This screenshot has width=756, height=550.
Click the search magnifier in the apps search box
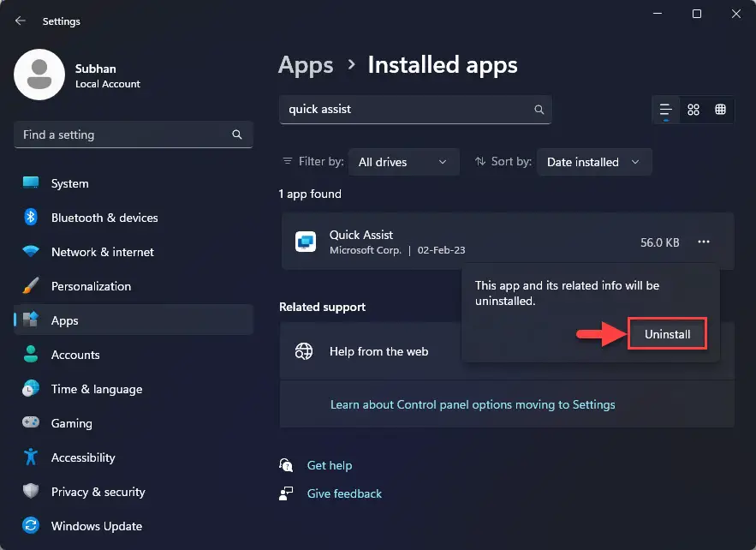pos(539,110)
